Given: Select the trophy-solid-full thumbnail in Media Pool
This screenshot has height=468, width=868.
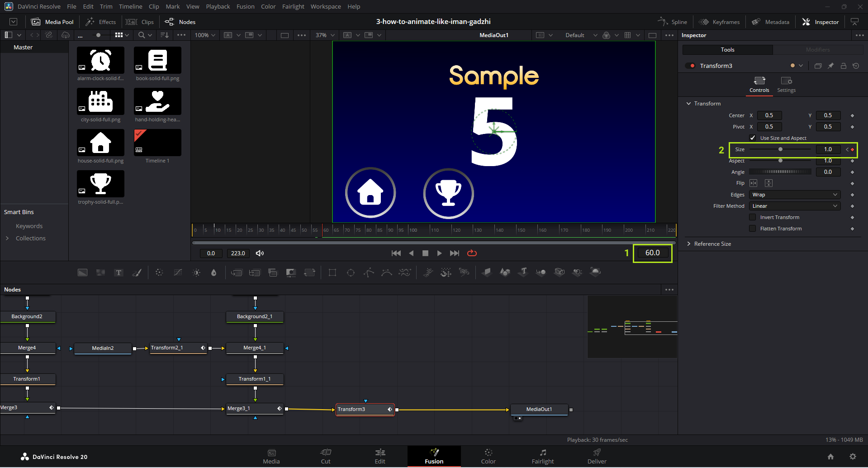Looking at the screenshot, I should (100, 184).
